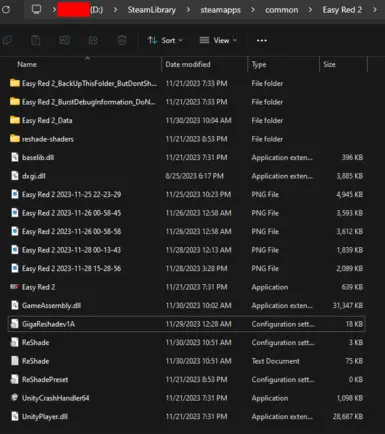Click the 28,687 KB size value

348,416
